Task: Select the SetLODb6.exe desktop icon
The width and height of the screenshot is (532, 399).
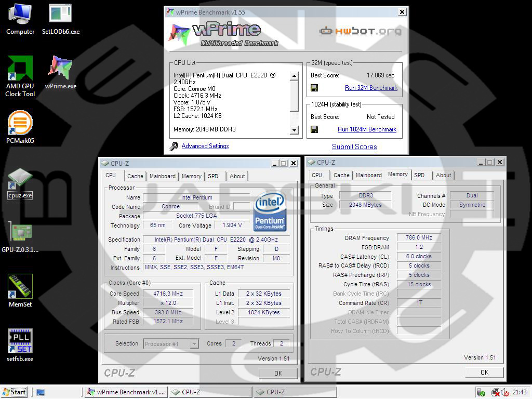Action: tap(60, 19)
